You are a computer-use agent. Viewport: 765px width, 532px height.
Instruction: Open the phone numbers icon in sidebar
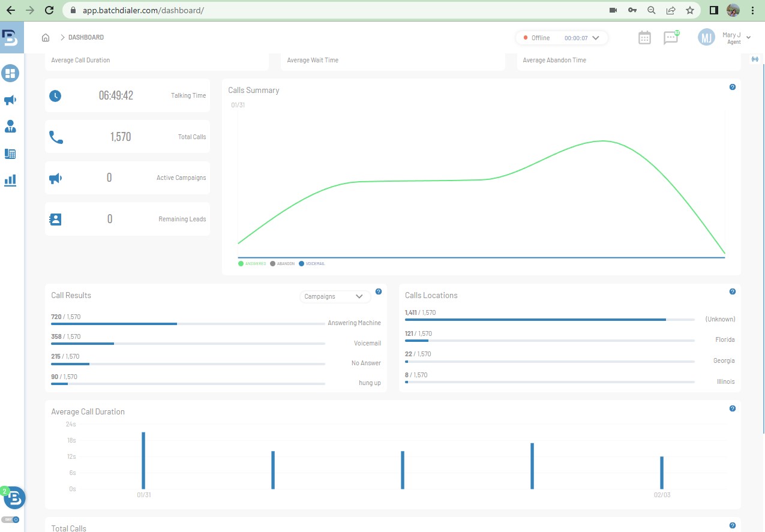10,154
